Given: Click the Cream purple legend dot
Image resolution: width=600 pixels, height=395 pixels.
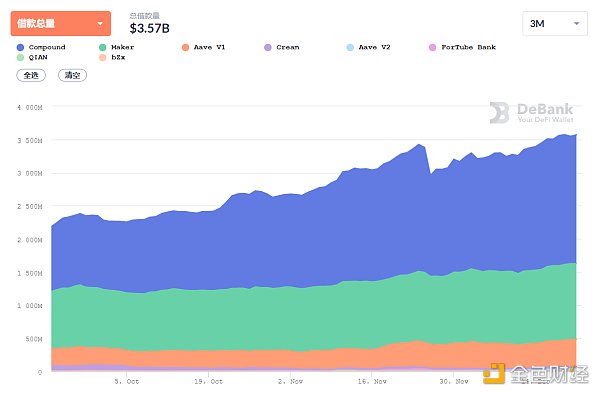Looking at the screenshot, I should point(268,47).
